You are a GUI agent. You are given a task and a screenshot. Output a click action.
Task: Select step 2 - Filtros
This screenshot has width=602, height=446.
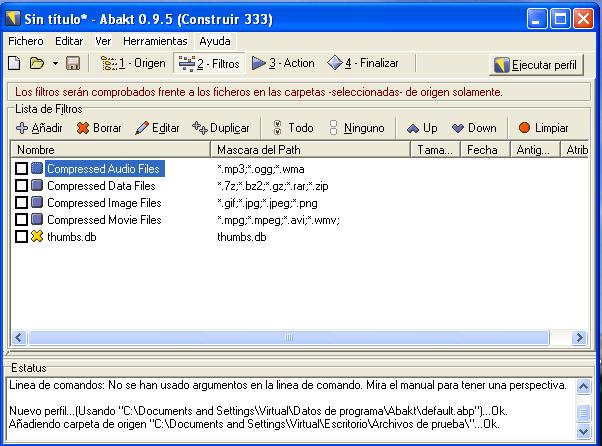[209, 63]
